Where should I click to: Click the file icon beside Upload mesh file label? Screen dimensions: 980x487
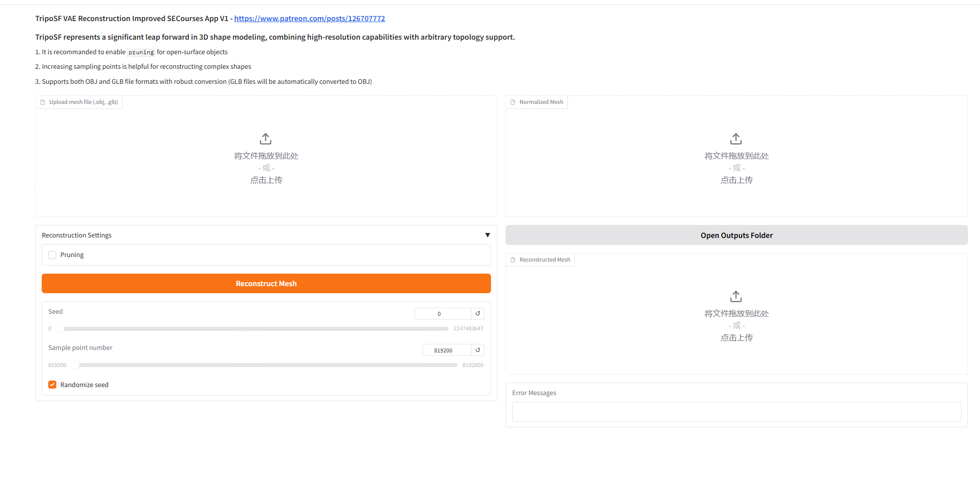coord(43,102)
